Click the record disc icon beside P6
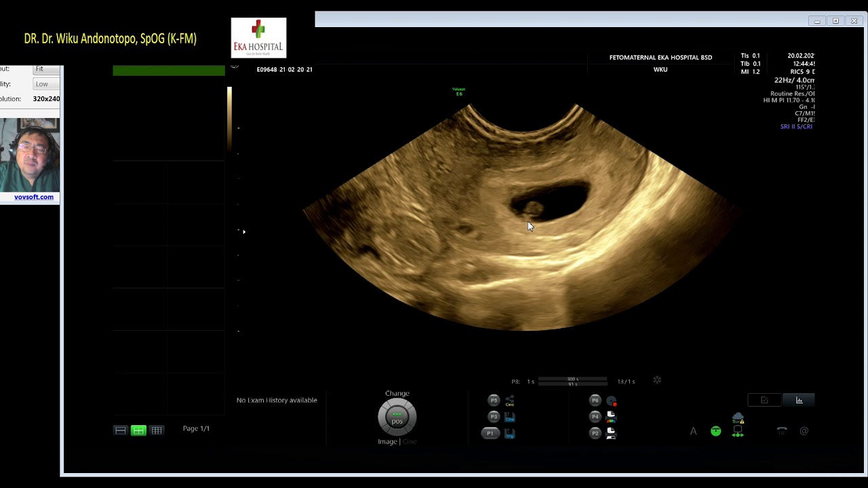The height and width of the screenshot is (488, 868). 611,401
